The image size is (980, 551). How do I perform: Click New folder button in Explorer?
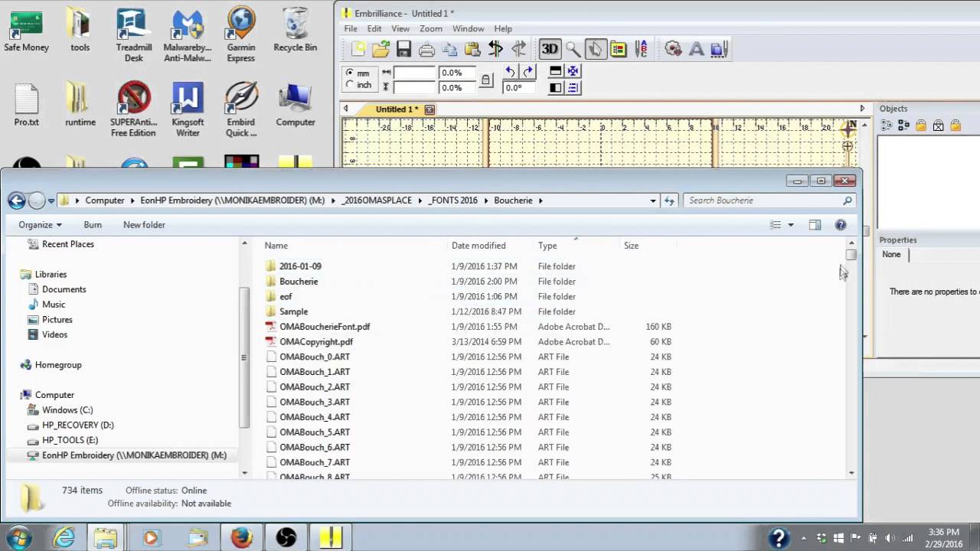[144, 225]
